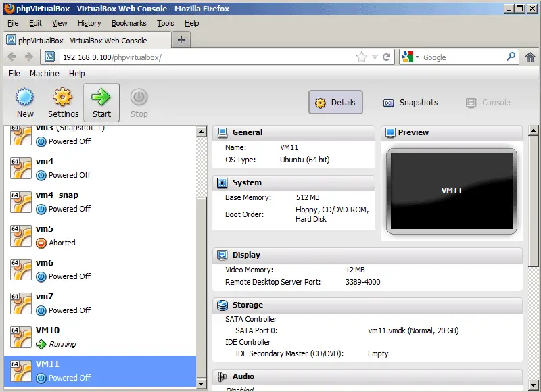This screenshot has height=392, width=541.
Task: Select the VM10 machine
Action: pyautogui.click(x=100, y=337)
